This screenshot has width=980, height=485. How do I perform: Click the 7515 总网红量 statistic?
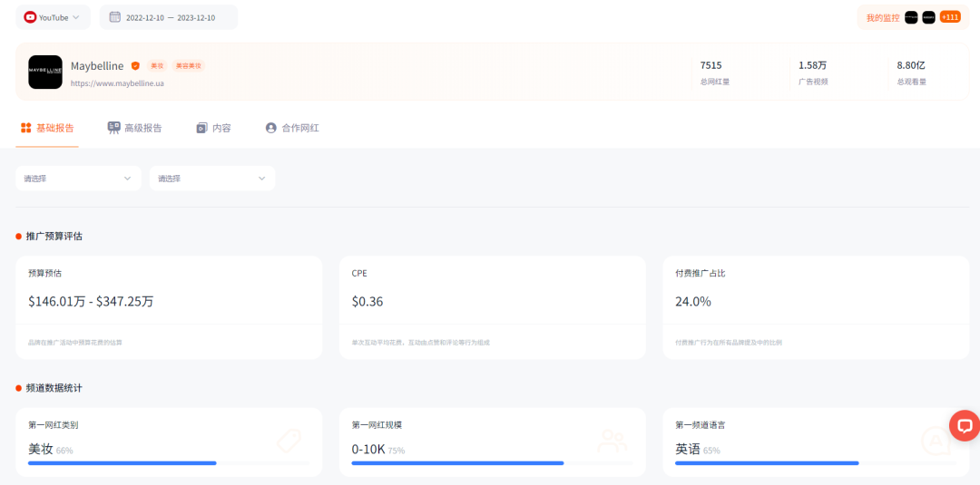(715, 73)
